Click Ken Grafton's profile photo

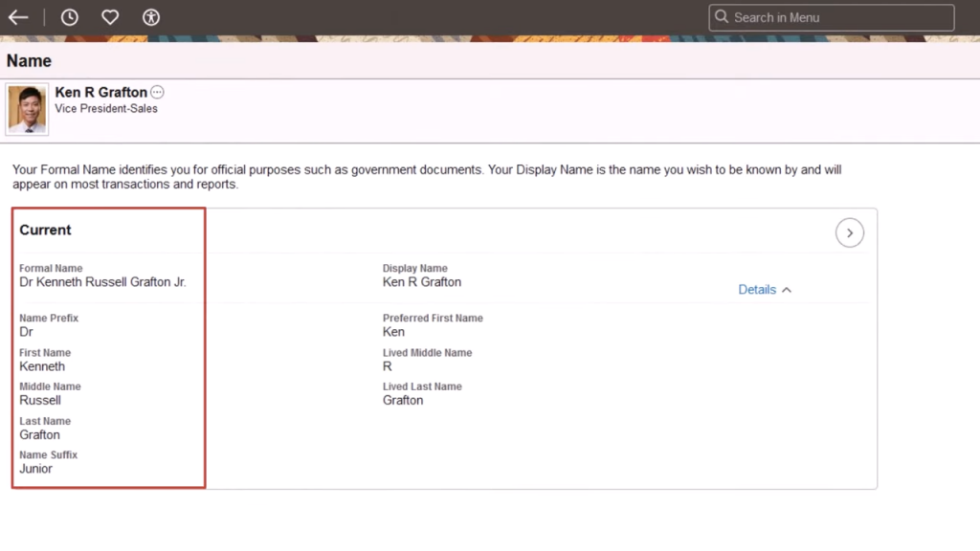(x=28, y=109)
